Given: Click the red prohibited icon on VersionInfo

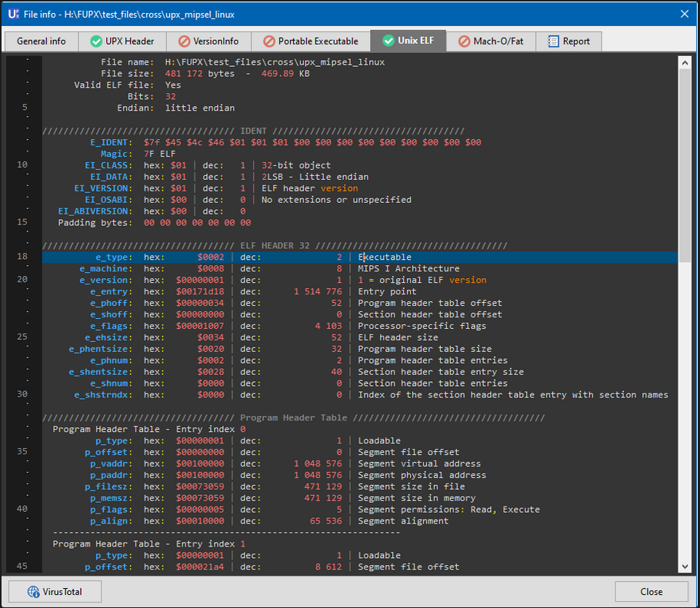Looking at the screenshot, I should [x=184, y=42].
